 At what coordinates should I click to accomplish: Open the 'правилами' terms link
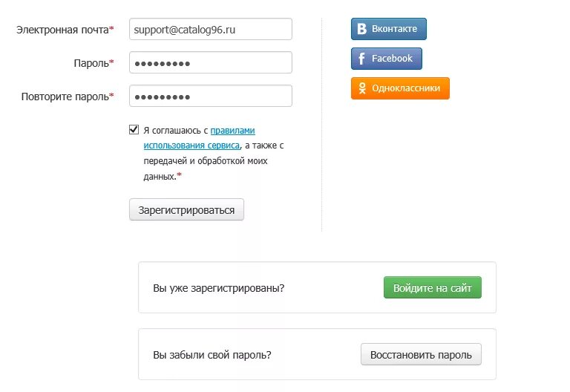point(232,130)
